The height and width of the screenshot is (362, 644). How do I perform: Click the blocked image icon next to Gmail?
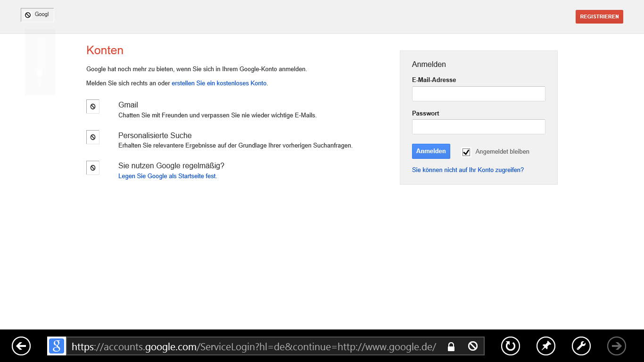tap(93, 107)
